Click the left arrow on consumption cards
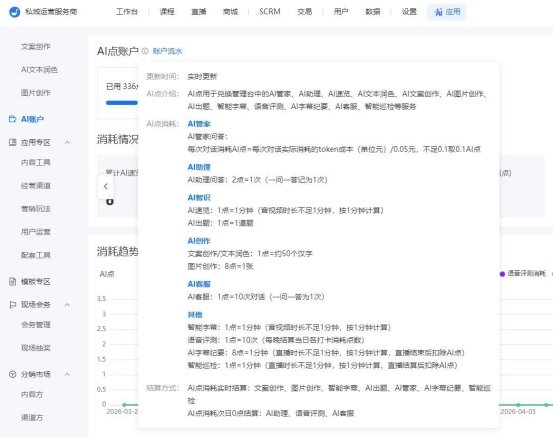Image resolution: width=553 pixels, height=437 pixels. tap(105, 186)
